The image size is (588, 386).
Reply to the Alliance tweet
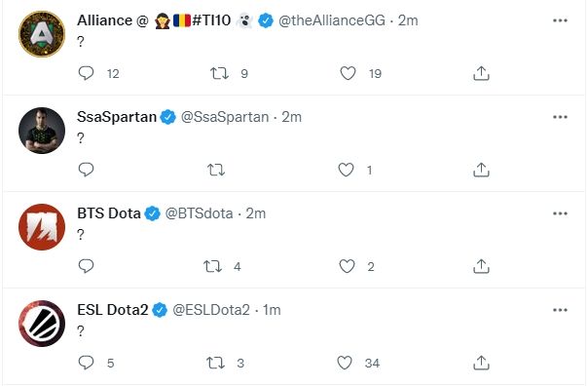click(x=86, y=73)
